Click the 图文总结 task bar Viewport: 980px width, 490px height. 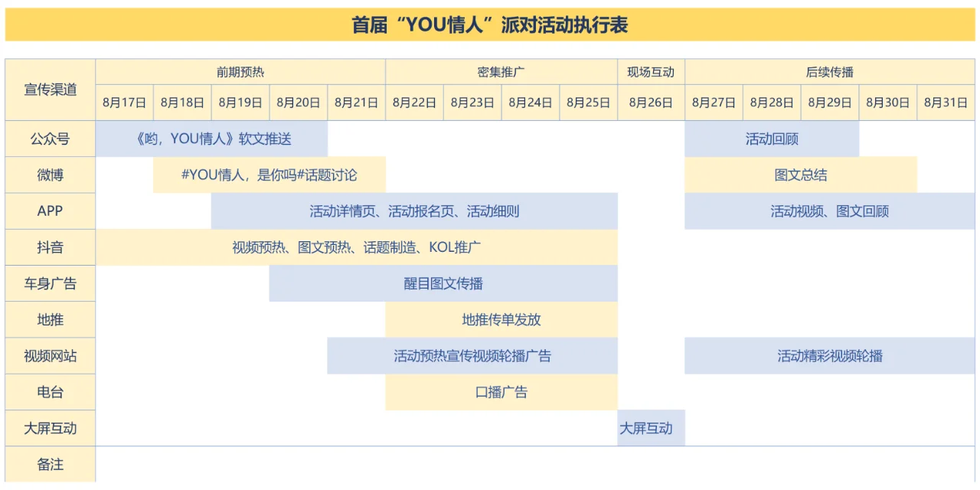tap(801, 175)
